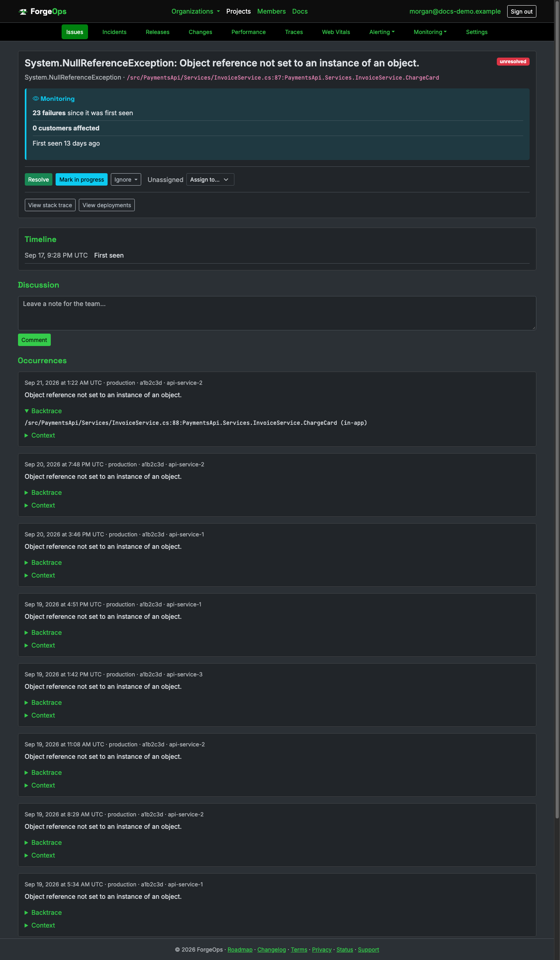Expand Context under the Sep 21 occurrence
Image resolution: width=560 pixels, height=960 pixels.
coord(40,435)
